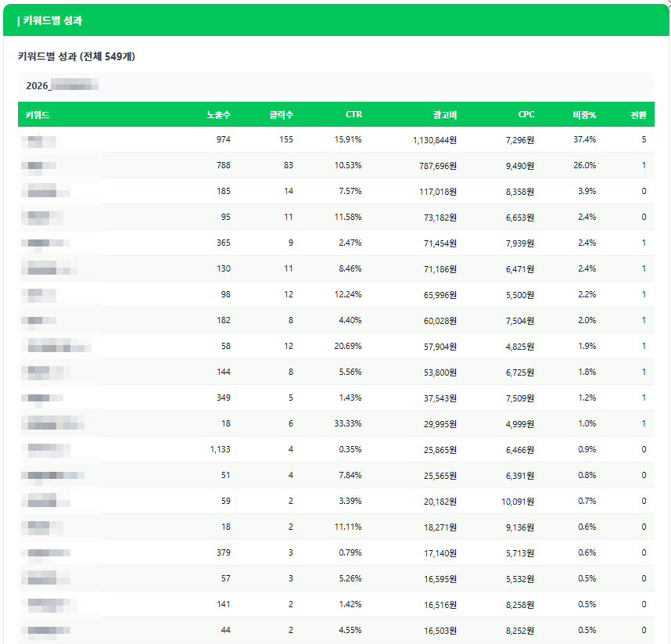Click the 117,018원 ad cost cell
Image resolution: width=671 pixels, height=644 pixels.
pos(438,192)
